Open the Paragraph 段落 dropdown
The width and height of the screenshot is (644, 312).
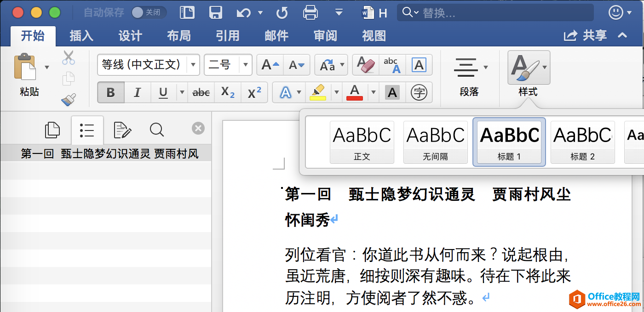pos(470,76)
